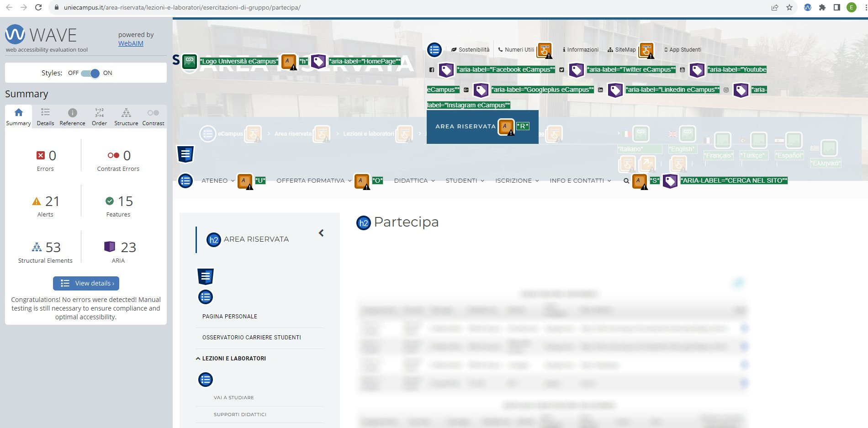This screenshot has height=428, width=868.
Task: Expand the ISCRIZIONE menu
Action: coord(517,181)
